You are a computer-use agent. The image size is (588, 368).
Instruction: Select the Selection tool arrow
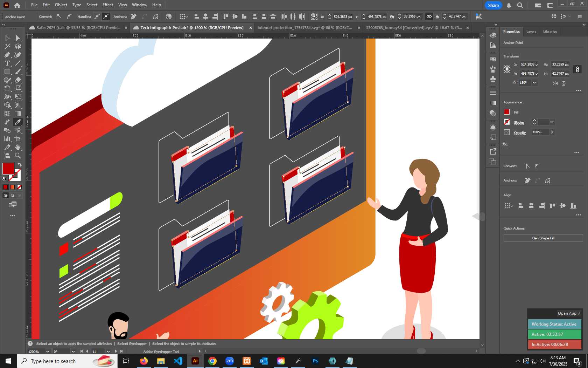[7, 38]
